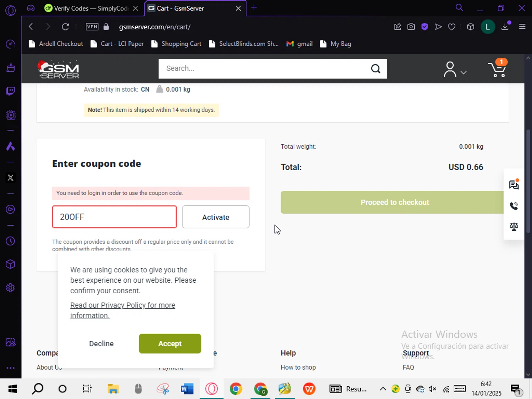Decline the cookies consent

[x=101, y=343]
